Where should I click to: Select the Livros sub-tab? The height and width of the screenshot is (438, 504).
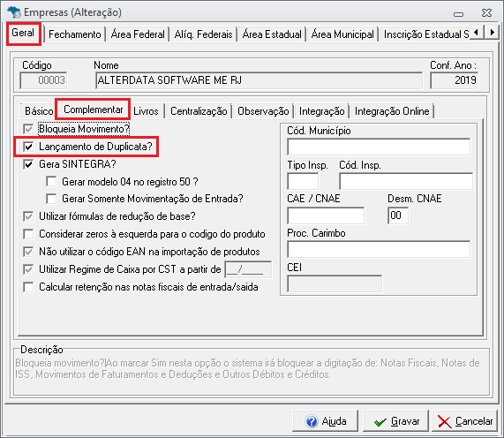pos(146,111)
